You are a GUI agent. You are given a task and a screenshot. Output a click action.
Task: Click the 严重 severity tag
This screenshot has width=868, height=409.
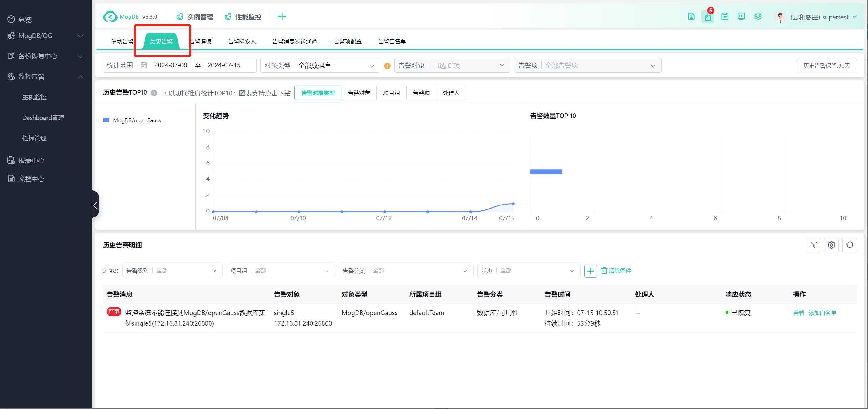tap(114, 312)
